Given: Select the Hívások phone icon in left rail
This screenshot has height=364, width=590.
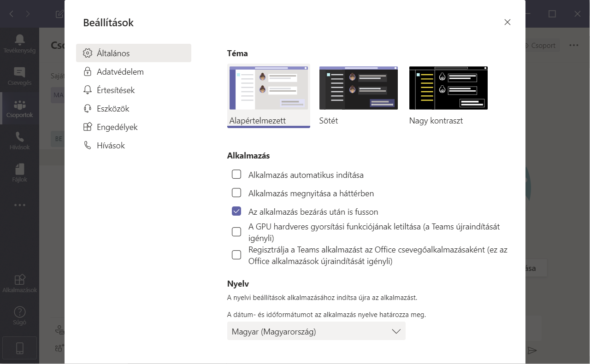Looking at the screenshot, I should coord(19,137).
